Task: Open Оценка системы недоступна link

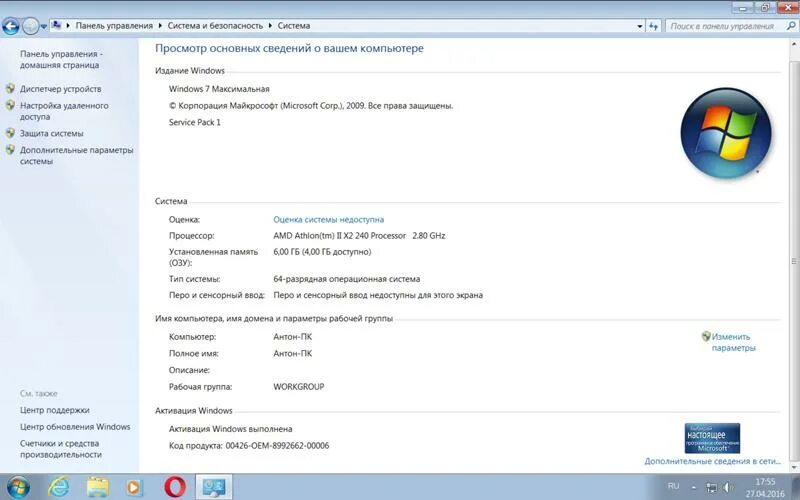Action: click(329, 219)
